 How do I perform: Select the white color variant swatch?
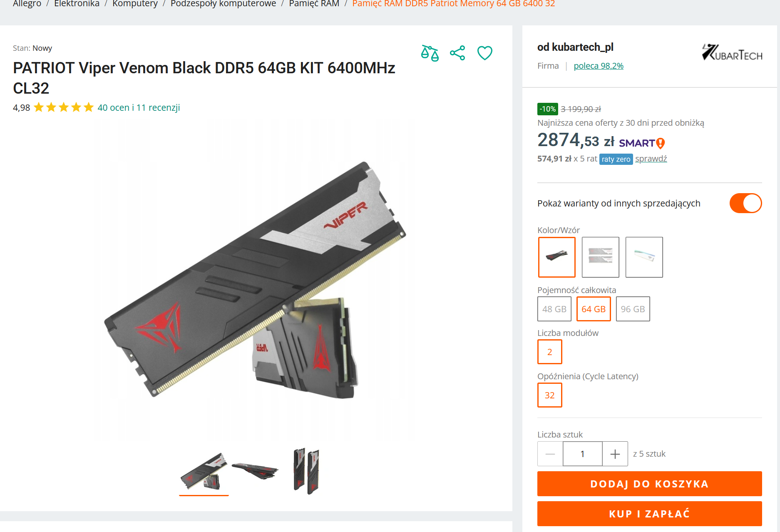click(x=644, y=257)
